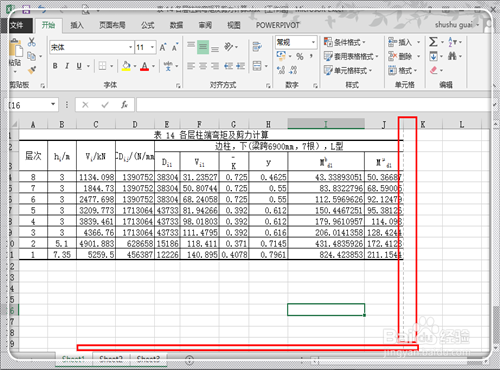Viewport: 500px width, 370px height.
Task: Click the Find and Select binoculars
Action: (452, 56)
